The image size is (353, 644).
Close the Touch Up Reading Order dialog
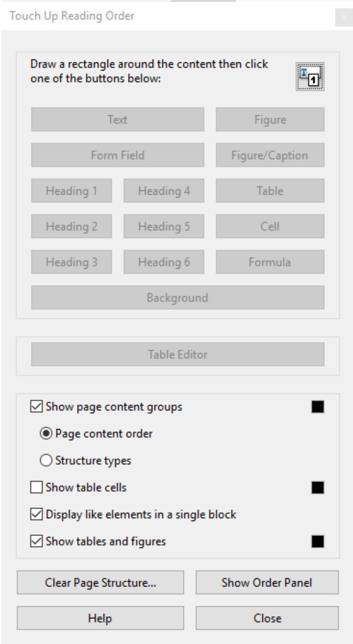point(343,17)
